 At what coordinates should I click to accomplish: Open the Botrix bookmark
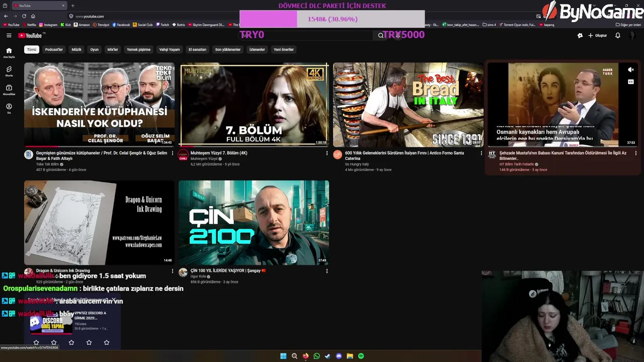179,25
